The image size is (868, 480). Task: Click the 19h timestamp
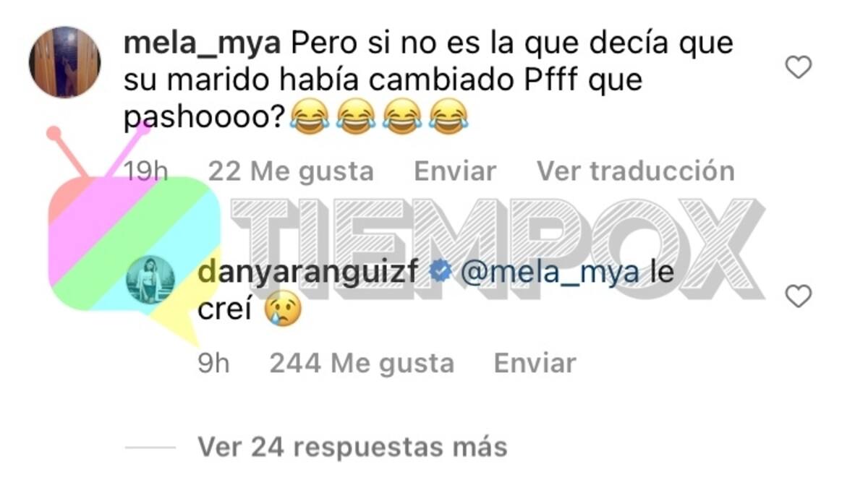(146, 172)
